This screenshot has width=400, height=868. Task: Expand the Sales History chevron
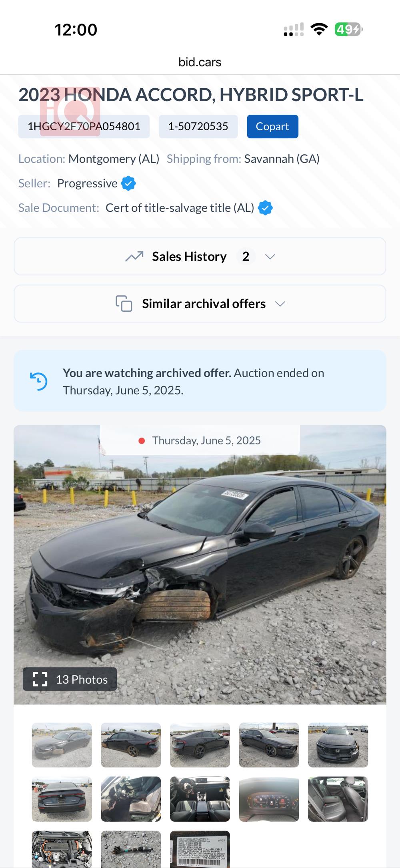point(270,257)
